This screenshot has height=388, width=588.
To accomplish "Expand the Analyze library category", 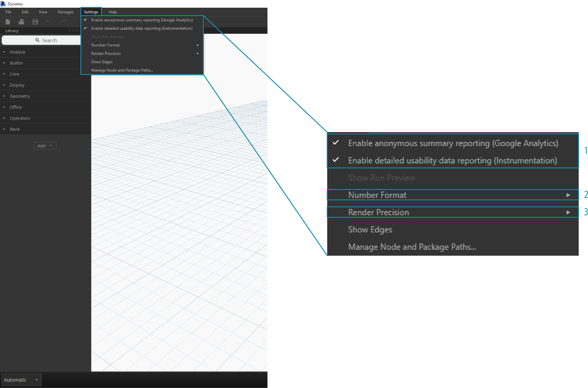I will click(x=46, y=52).
